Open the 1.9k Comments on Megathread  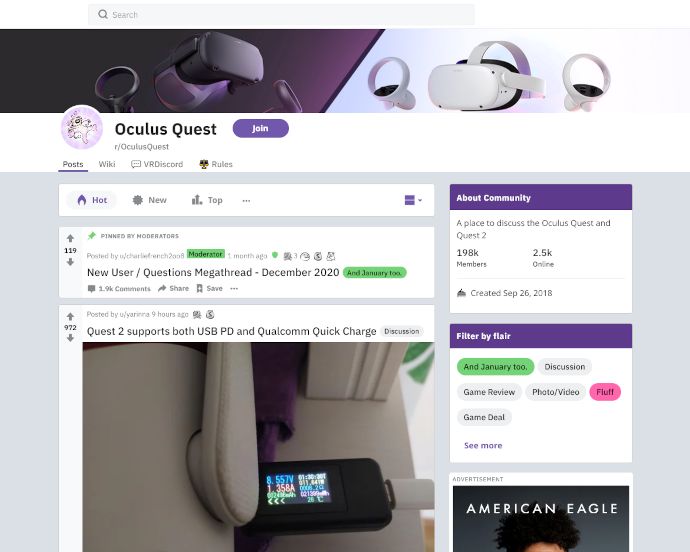point(119,289)
